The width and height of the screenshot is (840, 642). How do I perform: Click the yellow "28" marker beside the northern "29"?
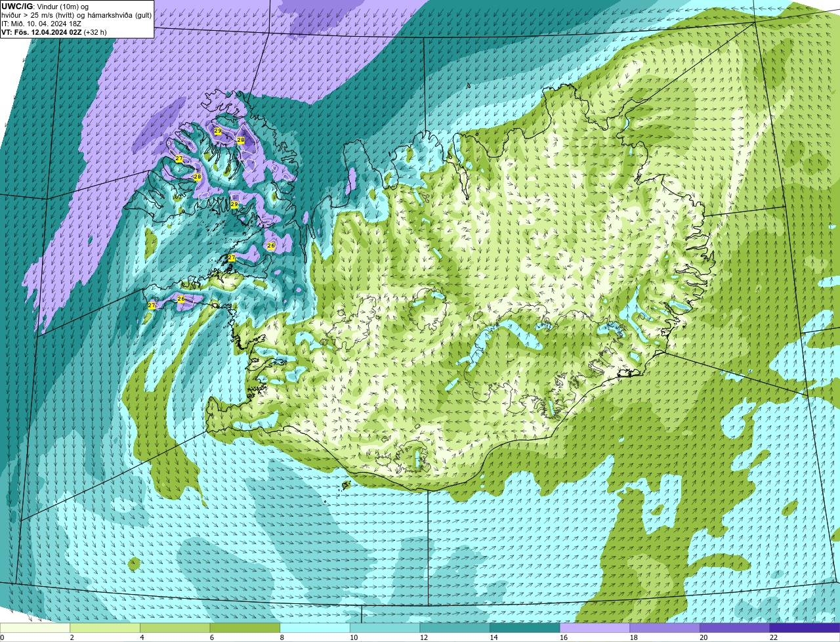pyautogui.click(x=241, y=140)
